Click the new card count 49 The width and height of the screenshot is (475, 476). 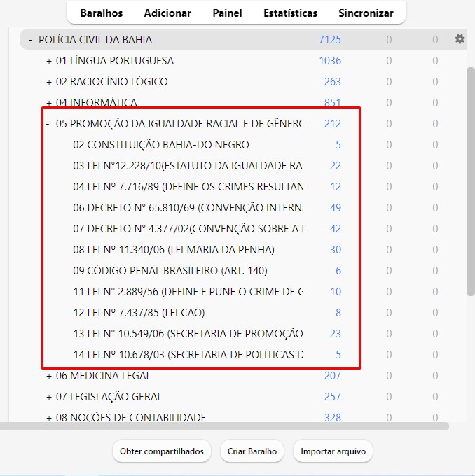(336, 207)
